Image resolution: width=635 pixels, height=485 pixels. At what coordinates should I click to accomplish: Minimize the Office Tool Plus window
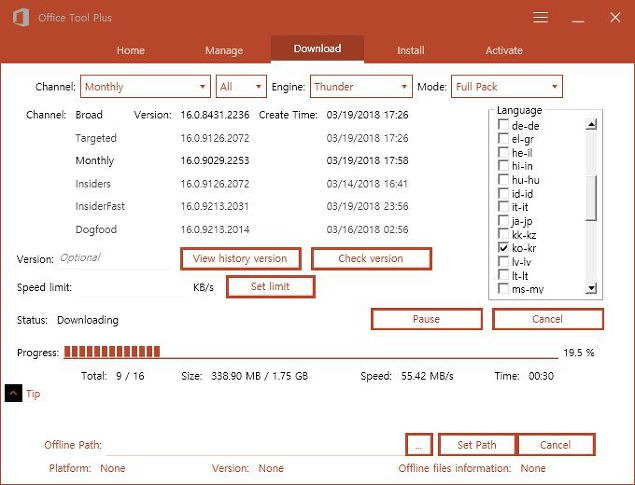578,20
